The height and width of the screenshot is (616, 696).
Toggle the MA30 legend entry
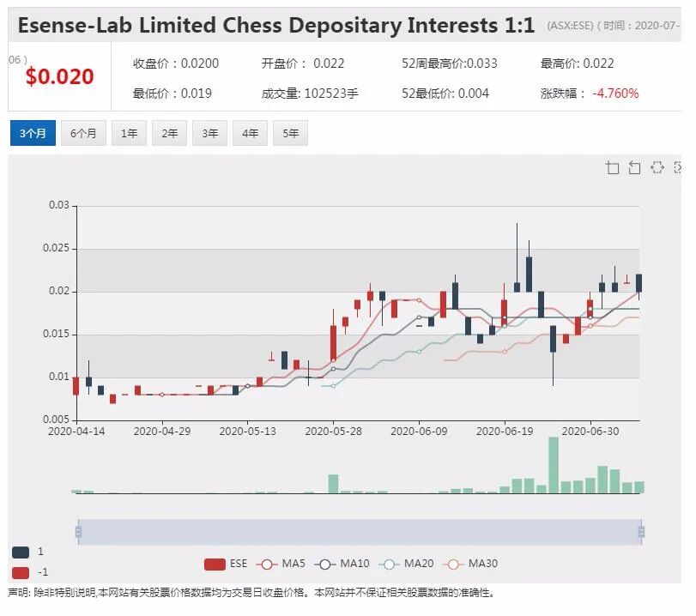(x=470, y=564)
